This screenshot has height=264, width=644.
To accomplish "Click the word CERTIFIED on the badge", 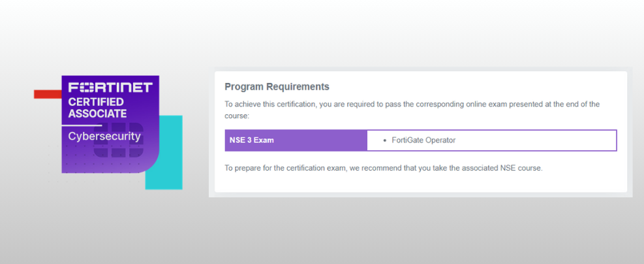I will [97, 102].
